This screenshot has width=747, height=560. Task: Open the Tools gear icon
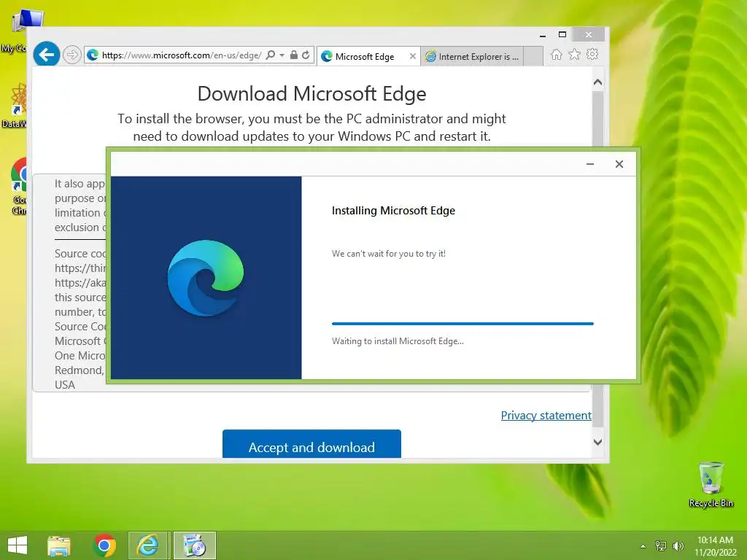point(592,54)
